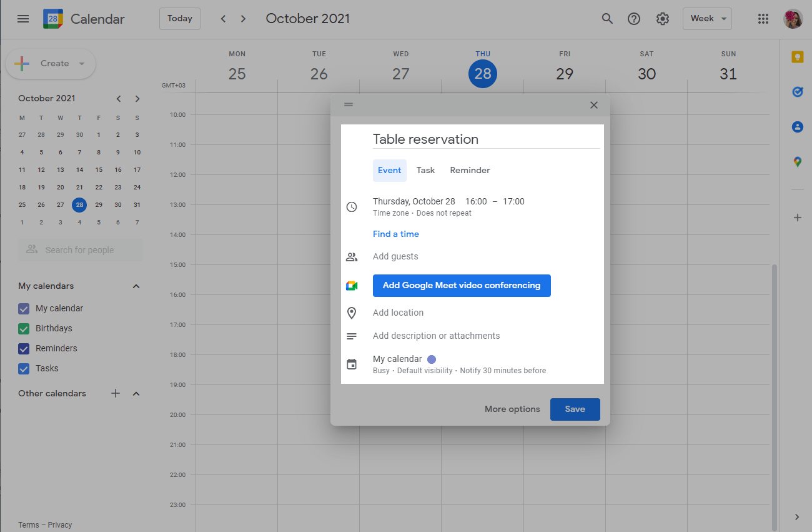Switch to the Reminder tab
812x532 pixels.
pos(470,171)
